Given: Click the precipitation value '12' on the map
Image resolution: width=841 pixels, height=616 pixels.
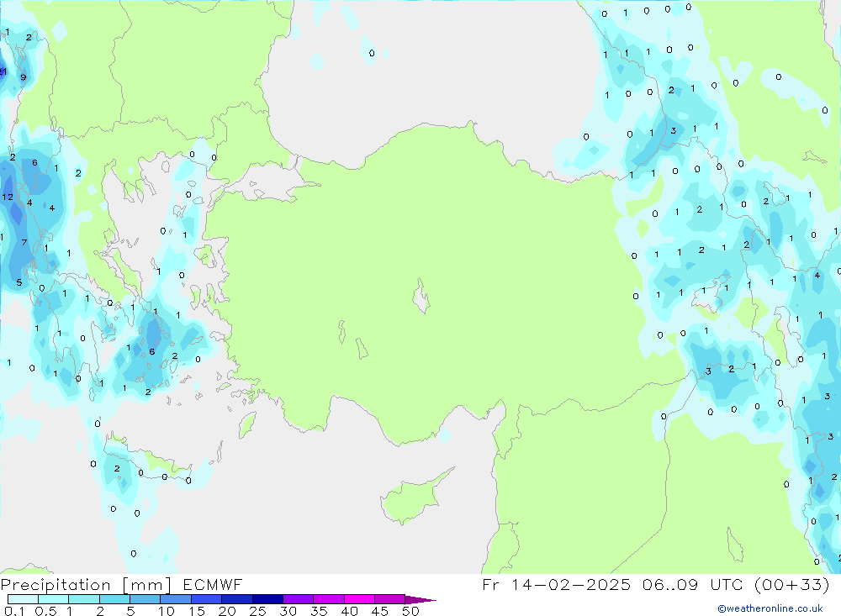Looking at the screenshot, I should click(8, 197).
